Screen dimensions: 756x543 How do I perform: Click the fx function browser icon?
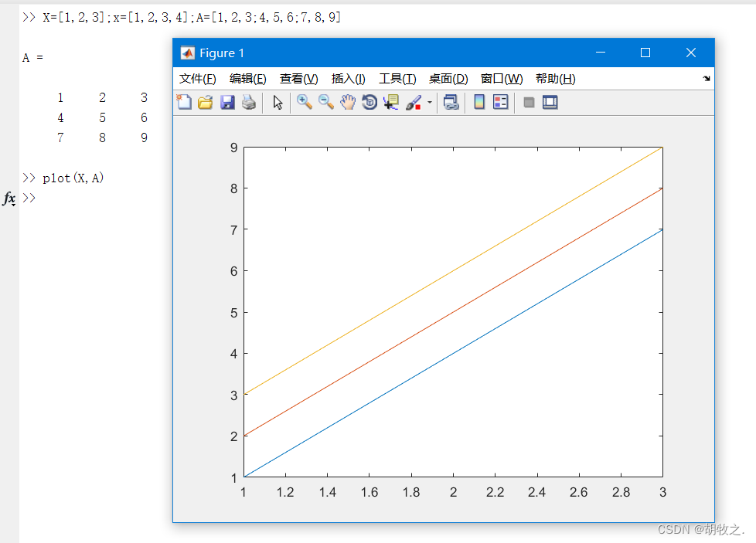9,198
